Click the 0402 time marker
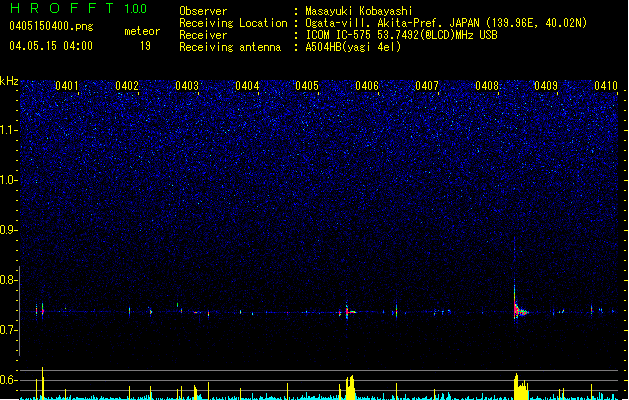This screenshot has height=400, width=629. [x=127, y=86]
